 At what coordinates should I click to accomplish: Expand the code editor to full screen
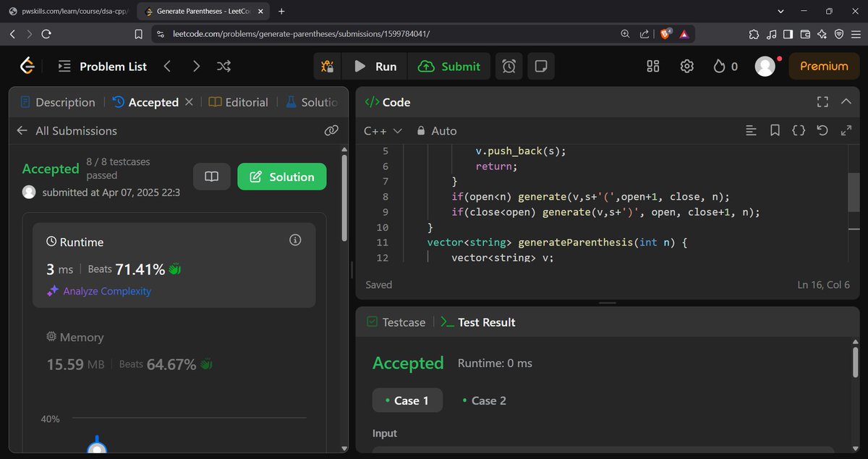tap(846, 130)
